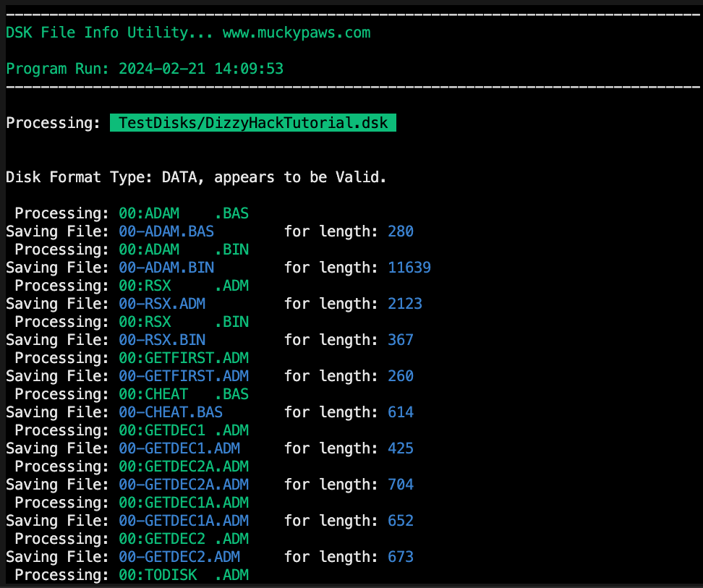703x588 pixels.
Task: Click the 00:GETDEC1 .ADM processing entry
Action: click(184, 430)
